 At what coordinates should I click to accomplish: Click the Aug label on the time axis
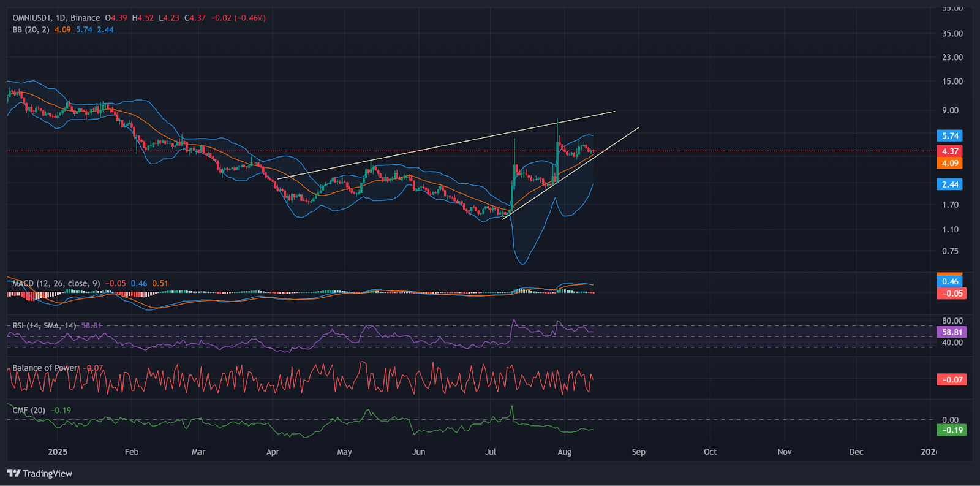[564, 452]
